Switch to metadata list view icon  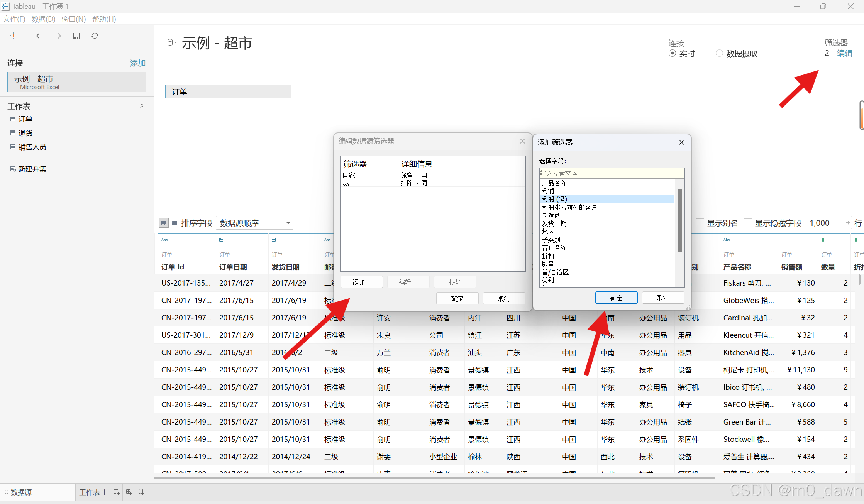click(x=174, y=223)
